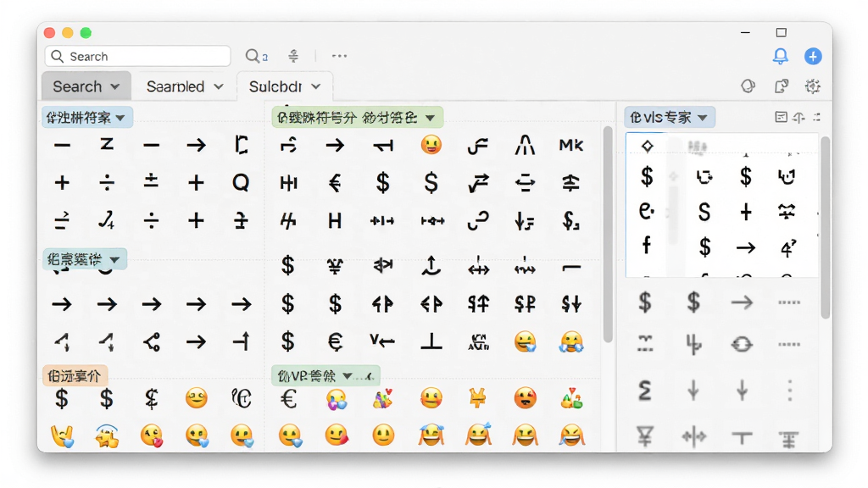Click the right panel vertical scrollbar
Image resolution: width=868 pixels, height=488 pixels.
[x=826, y=227]
